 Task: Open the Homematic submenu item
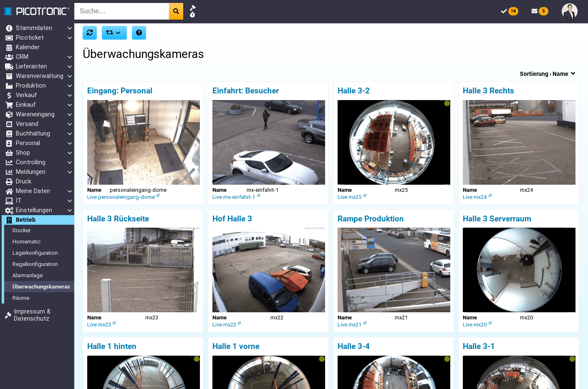click(39, 242)
